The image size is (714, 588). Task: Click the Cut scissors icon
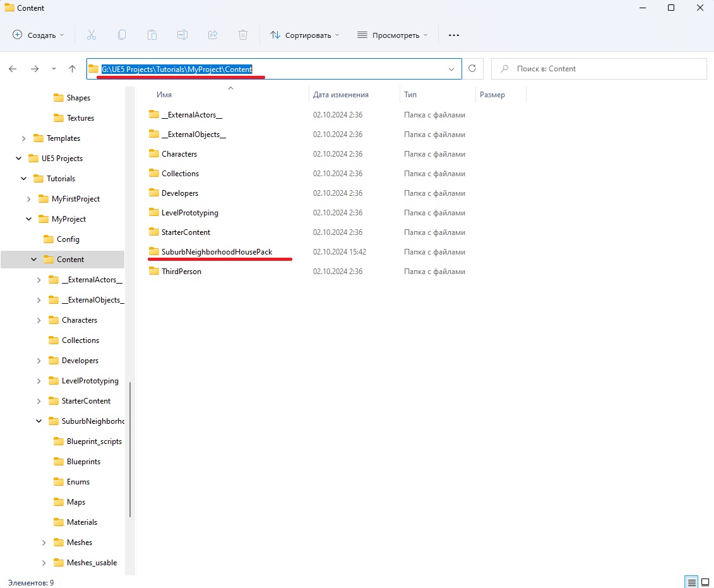tap(92, 35)
